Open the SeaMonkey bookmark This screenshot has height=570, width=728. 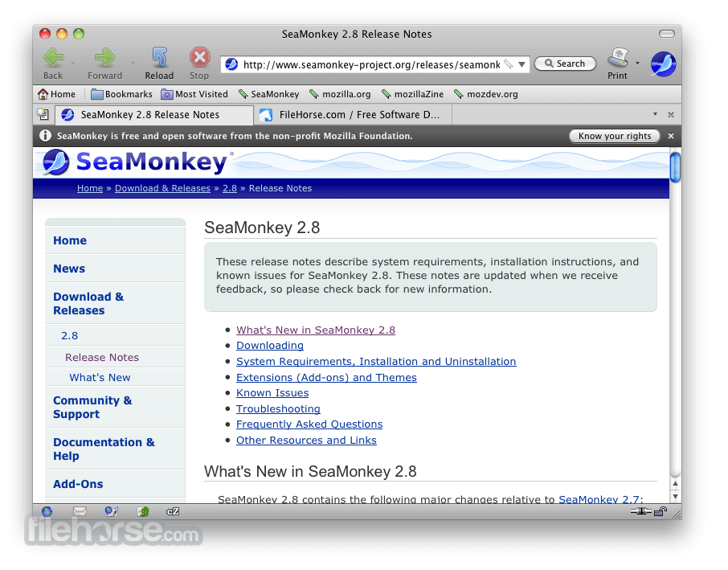[269, 94]
